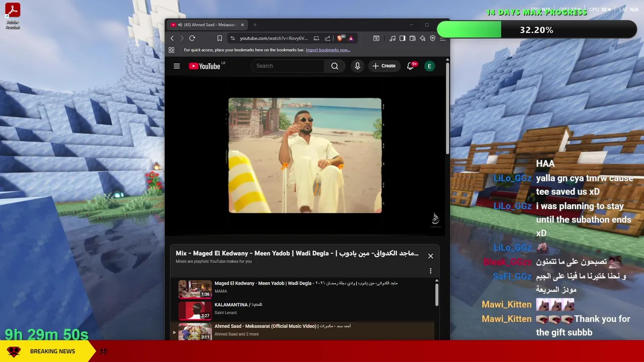644x362 pixels.
Task: Click Bleak_GGzz username in chat overlay
Action: [x=508, y=262]
